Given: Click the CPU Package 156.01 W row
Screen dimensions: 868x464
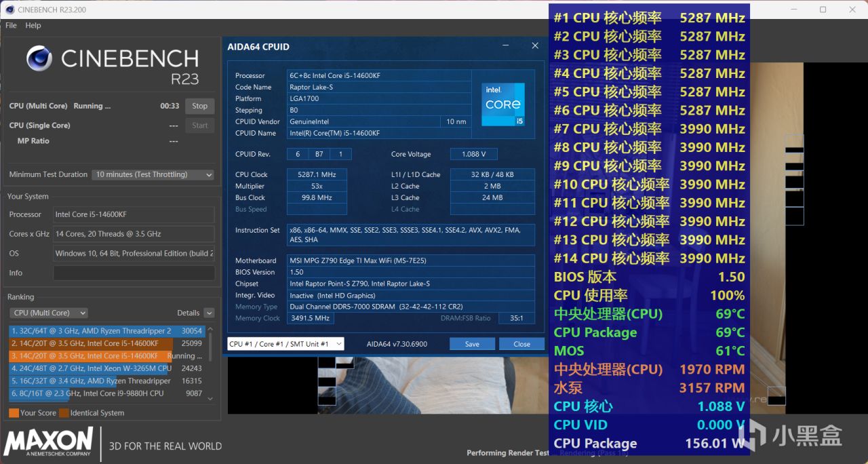Looking at the screenshot, I should tap(649, 444).
